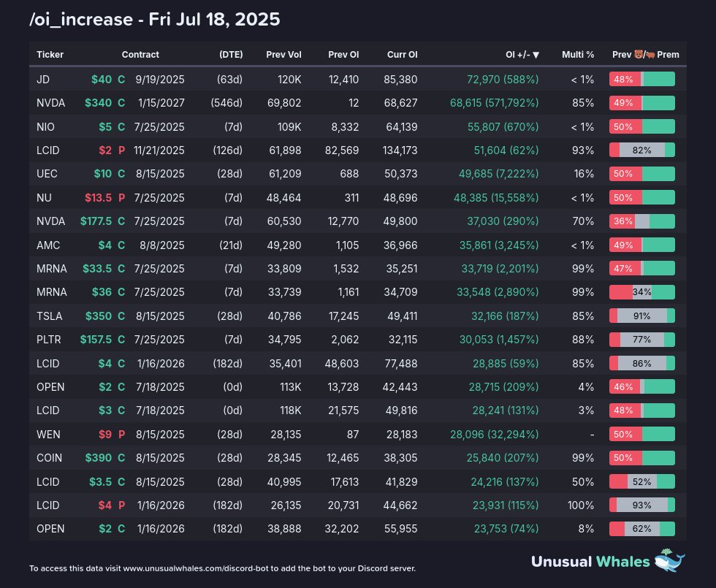Click the NVDA premium bar showing 36%
This screenshot has width=716, height=588.
(642, 221)
